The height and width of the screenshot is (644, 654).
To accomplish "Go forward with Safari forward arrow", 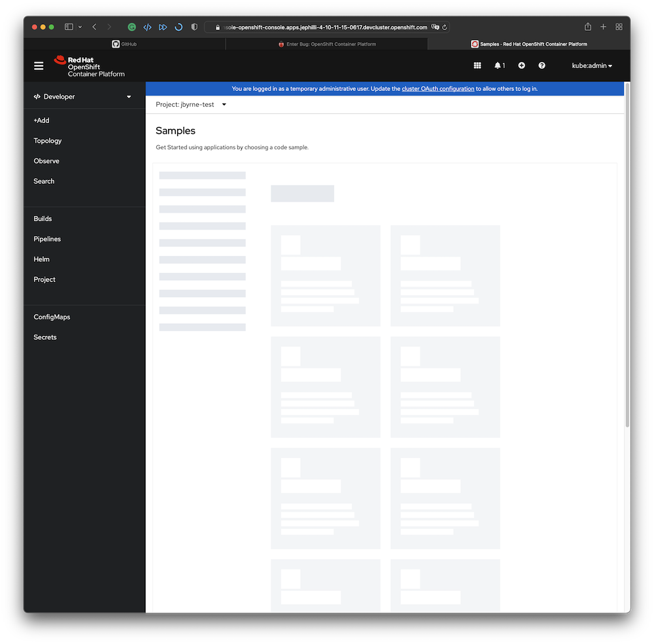I will coord(109,27).
